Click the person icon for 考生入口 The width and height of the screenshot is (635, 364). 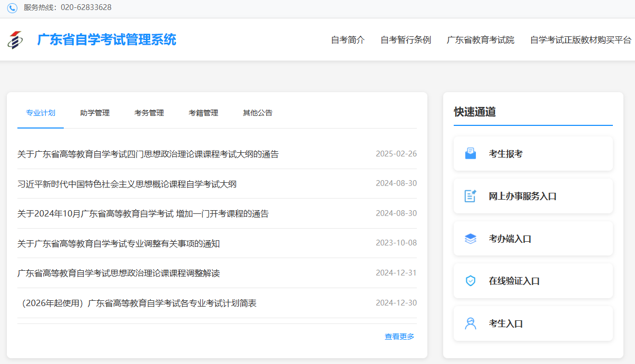click(x=470, y=323)
